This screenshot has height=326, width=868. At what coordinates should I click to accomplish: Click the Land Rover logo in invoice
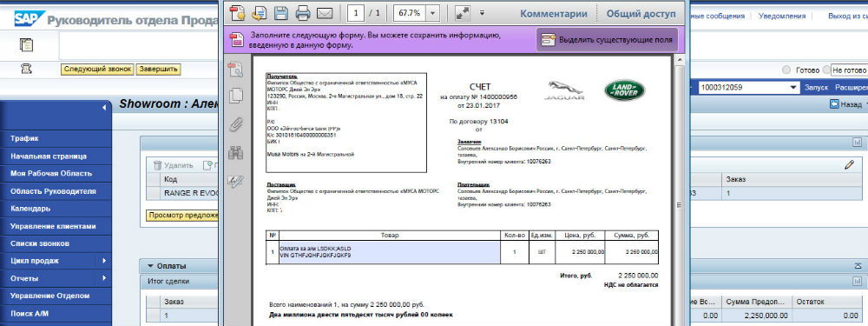click(624, 90)
